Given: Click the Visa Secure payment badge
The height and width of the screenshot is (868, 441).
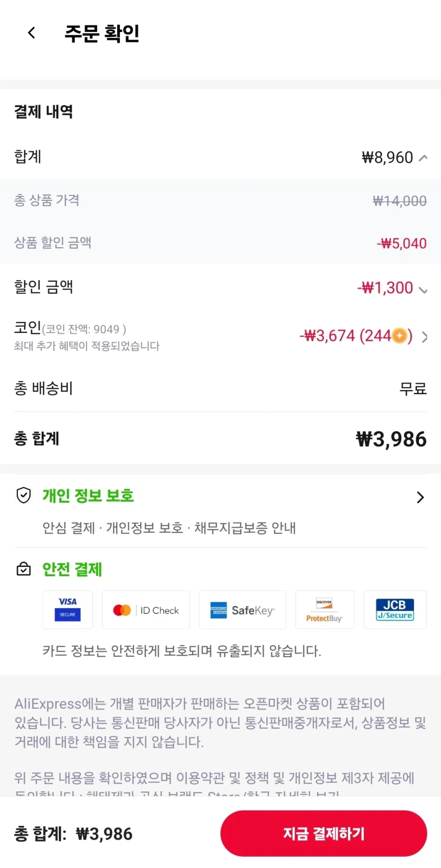Looking at the screenshot, I should click(67, 610).
